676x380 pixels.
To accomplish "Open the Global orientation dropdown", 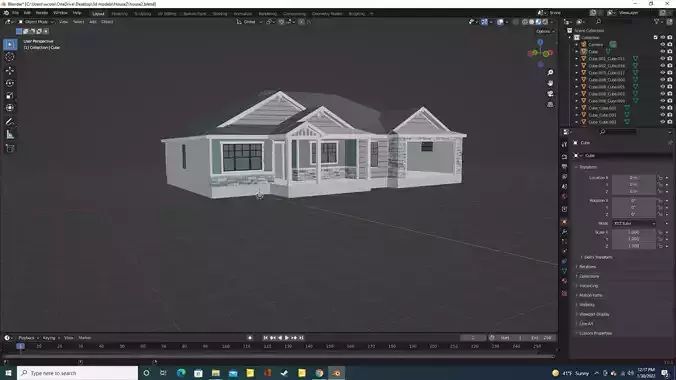I will click(x=250, y=22).
